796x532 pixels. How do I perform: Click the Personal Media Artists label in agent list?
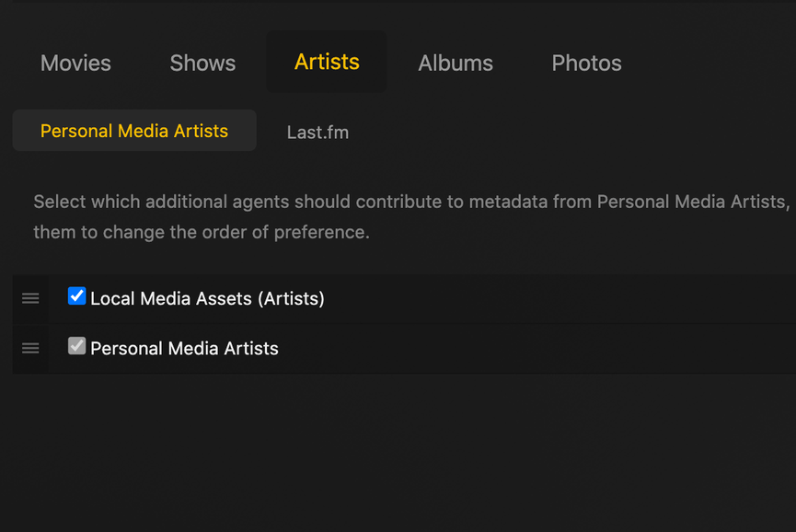(184, 348)
